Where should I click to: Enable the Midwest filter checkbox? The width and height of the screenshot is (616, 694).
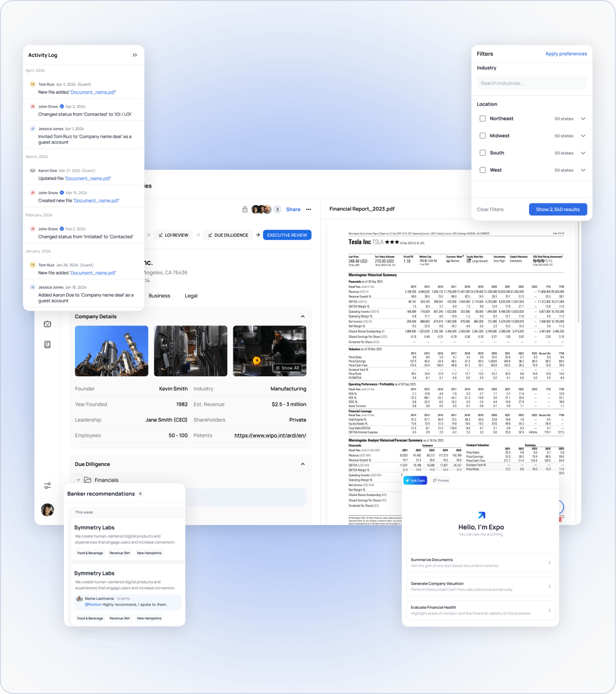483,136
